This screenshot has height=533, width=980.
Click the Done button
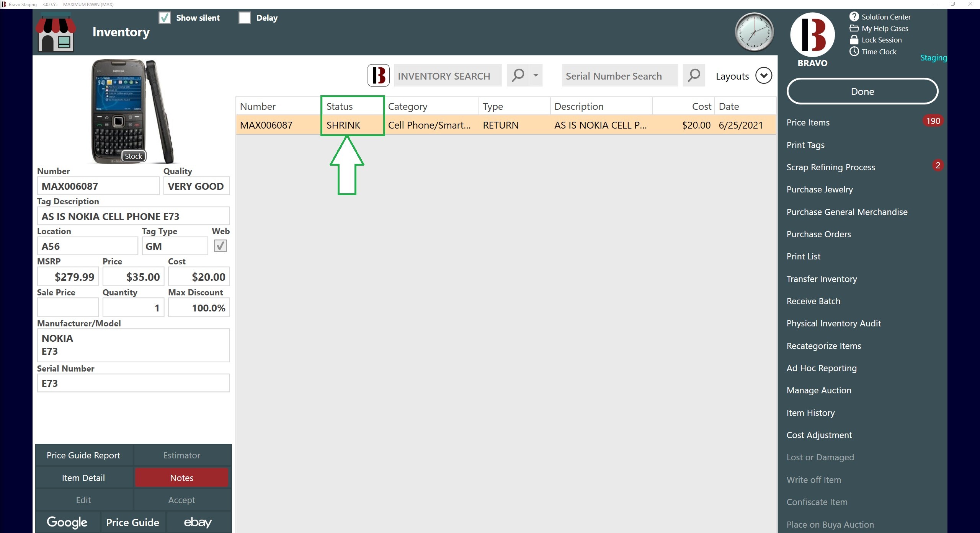coord(862,91)
